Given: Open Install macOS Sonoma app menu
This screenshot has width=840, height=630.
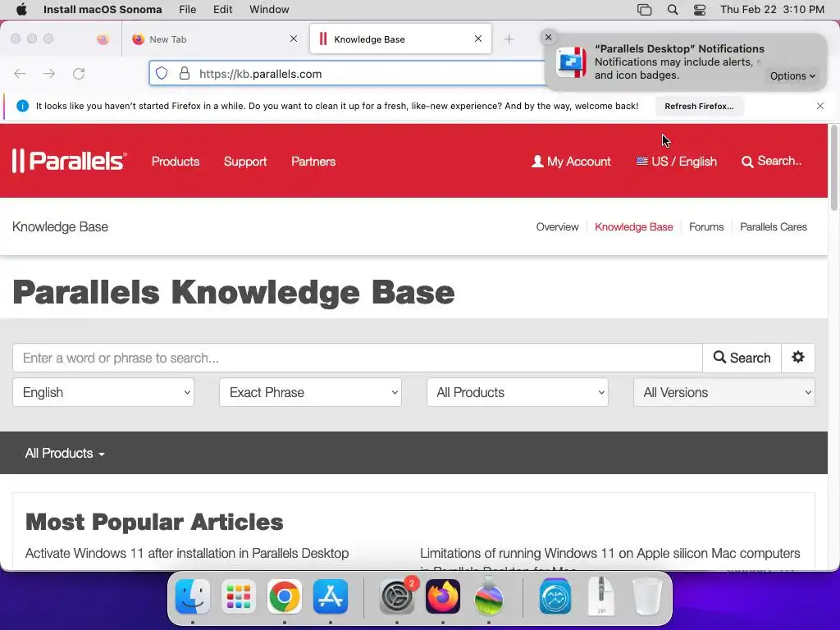Looking at the screenshot, I should tap(103, 10).
